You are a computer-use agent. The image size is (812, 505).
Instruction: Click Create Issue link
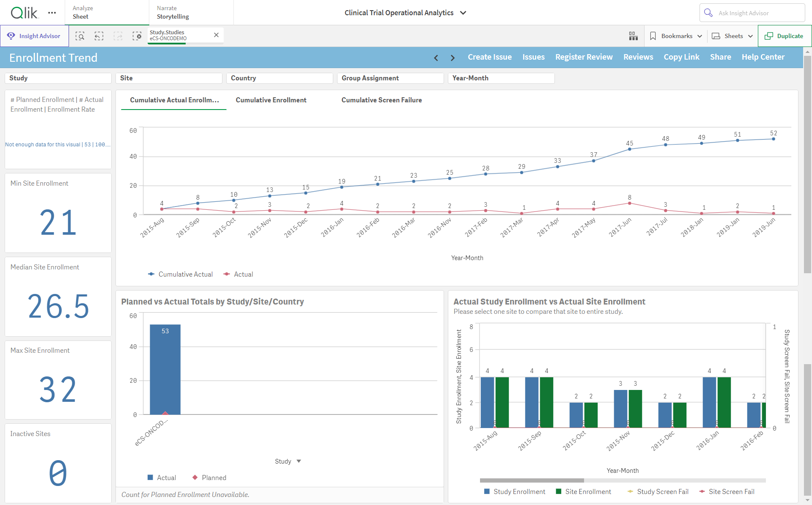tap(490, 57)
